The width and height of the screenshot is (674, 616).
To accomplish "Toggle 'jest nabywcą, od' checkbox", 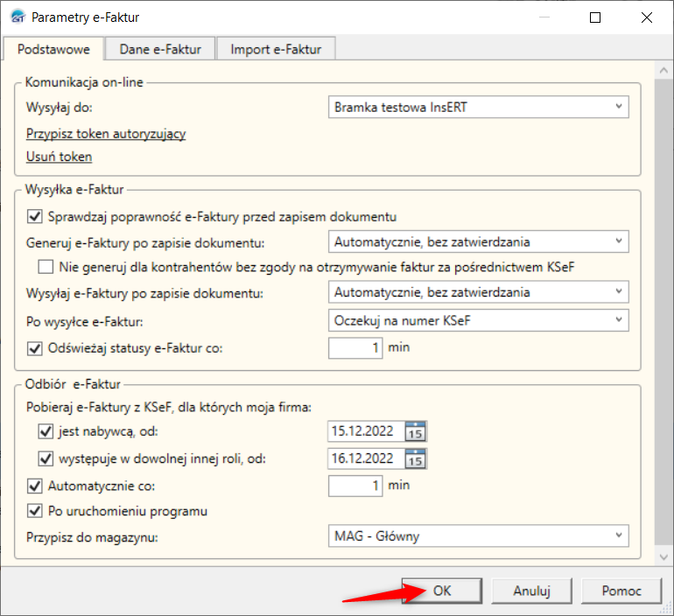I will pos(46,431).
